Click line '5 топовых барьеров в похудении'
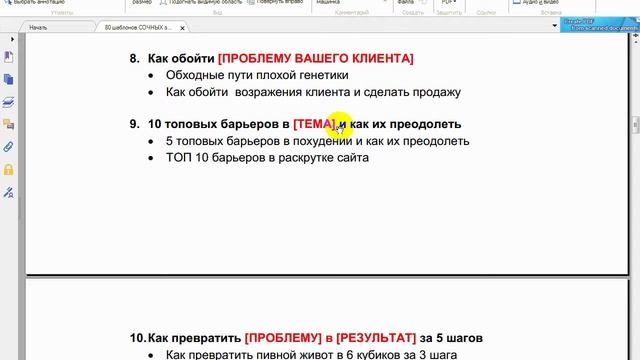Viewport: 640px width, 360px height. tap(259, 141)
